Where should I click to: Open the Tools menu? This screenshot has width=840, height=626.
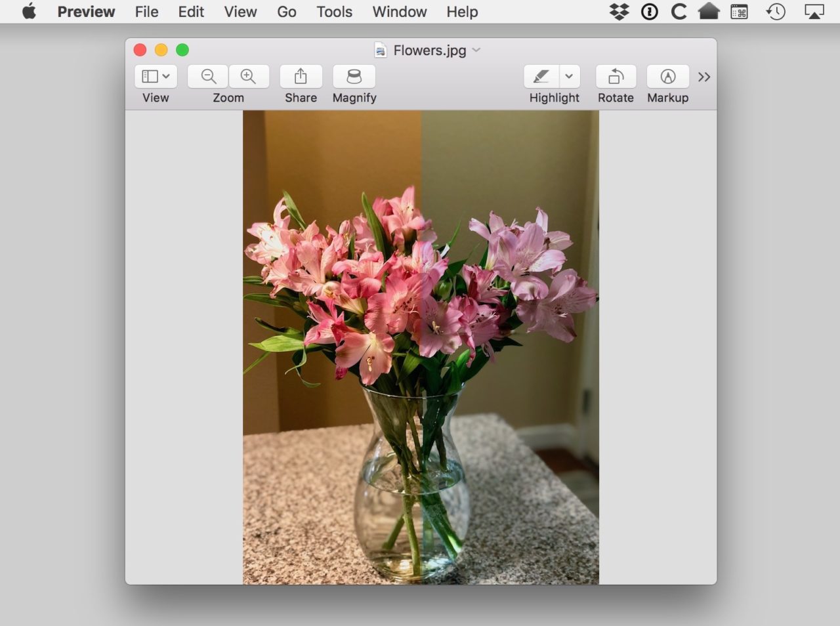point(334,12)
